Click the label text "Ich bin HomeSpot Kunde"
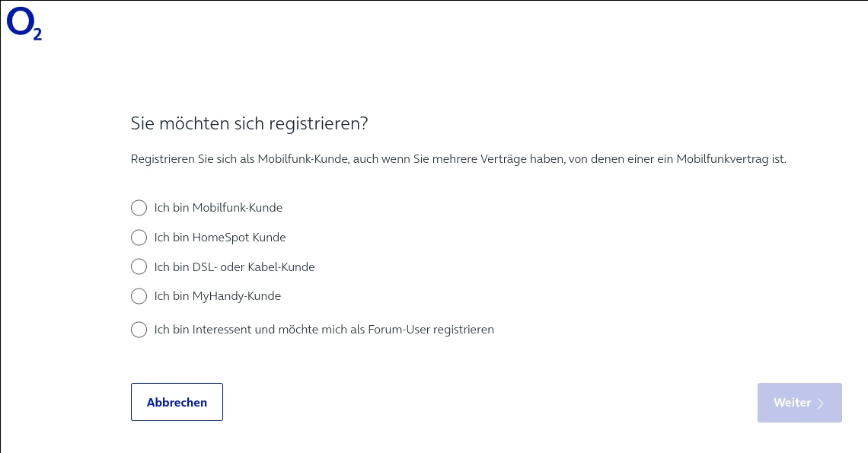This screenshot has width=868, height=453. point(220,238)
